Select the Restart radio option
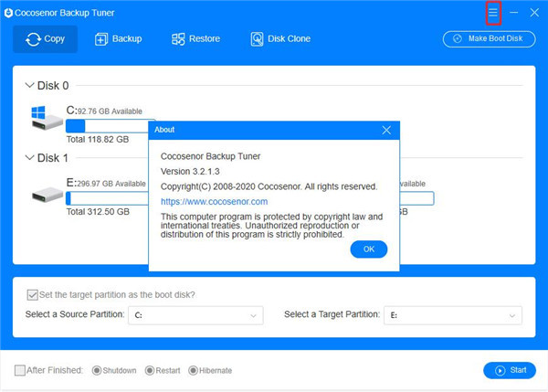Screen dimensions: 548x392 pos(150,370)
